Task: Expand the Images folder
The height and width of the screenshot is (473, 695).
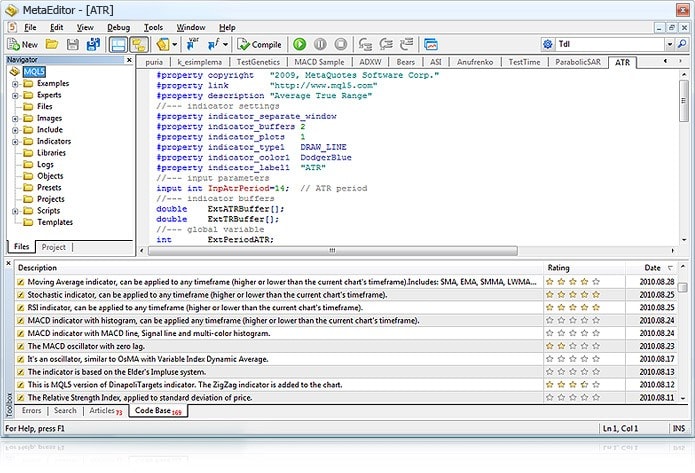Action: [15, 119]
